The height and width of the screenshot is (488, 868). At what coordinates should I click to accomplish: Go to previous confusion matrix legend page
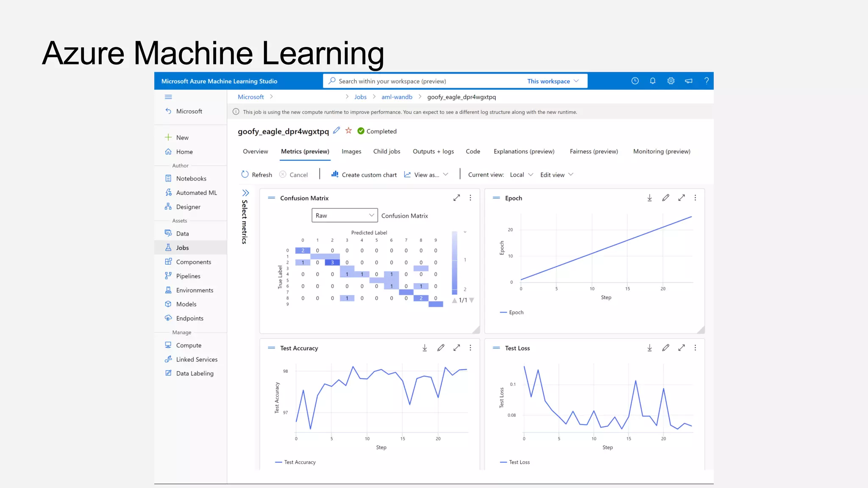pos(454,300)
